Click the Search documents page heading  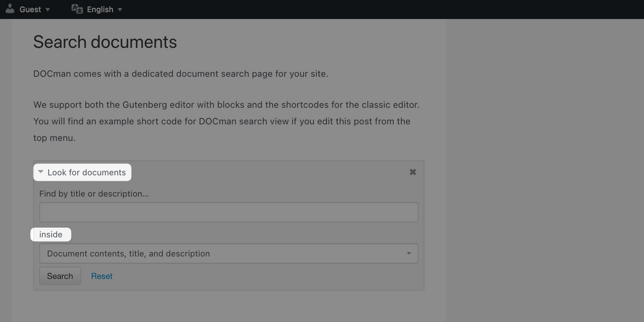coord(105,42)
